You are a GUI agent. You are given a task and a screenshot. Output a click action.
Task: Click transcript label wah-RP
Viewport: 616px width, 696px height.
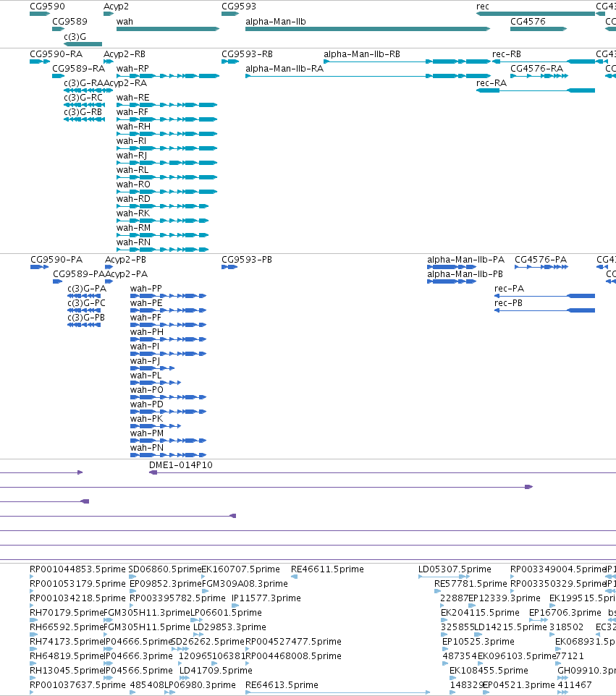click(132, 69)
